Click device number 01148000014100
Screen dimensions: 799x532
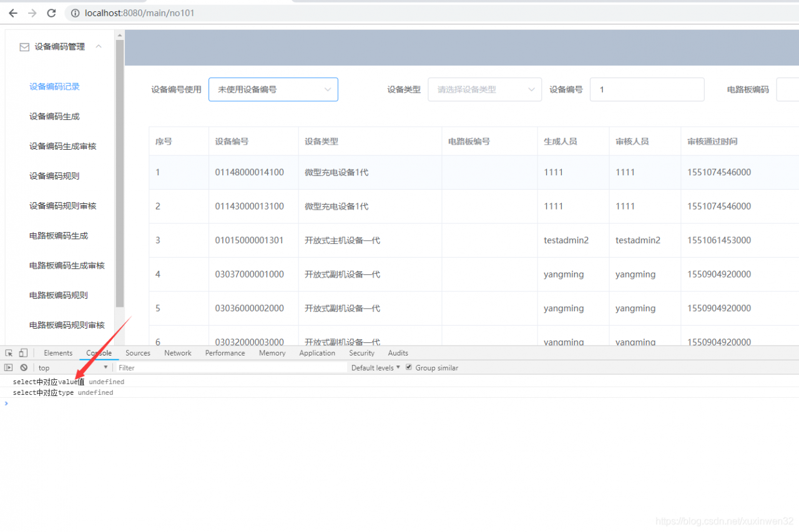[x=250, y=172]
